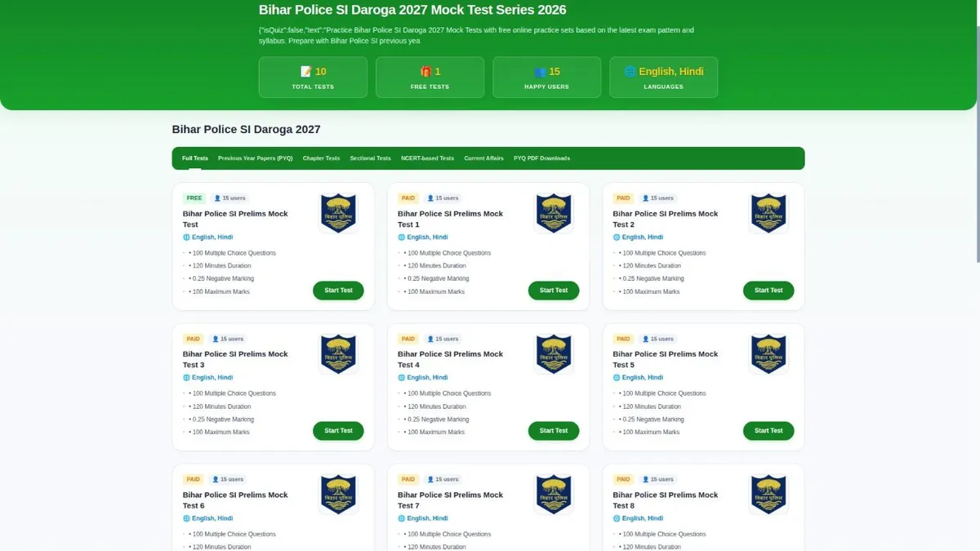Click the 15 users badge on Mock Test 3
980x551 pixels.
pos(229,339)
